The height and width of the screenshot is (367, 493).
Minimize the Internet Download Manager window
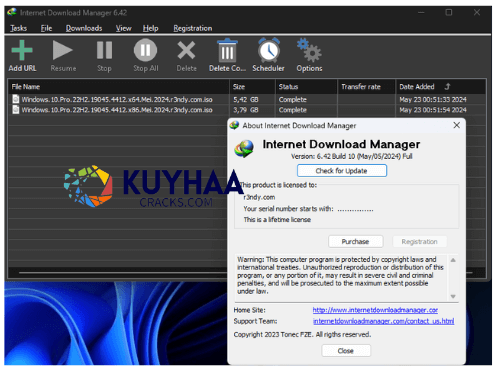pyautogui.click(x=421, y=13)
